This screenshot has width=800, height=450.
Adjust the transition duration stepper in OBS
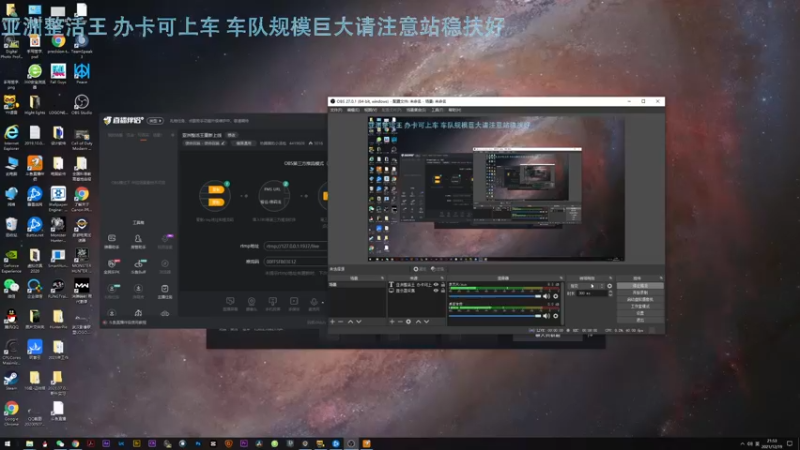tap(611, 293)
